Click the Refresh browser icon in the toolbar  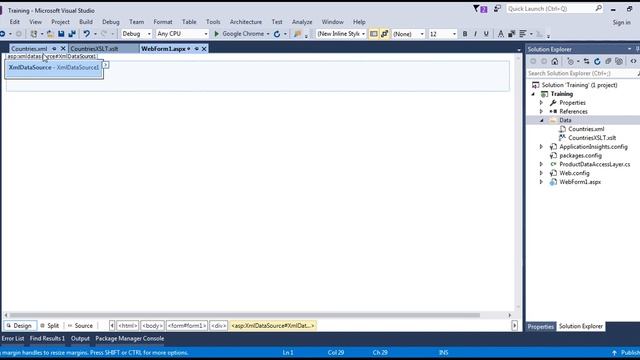(x=277, y=34)
